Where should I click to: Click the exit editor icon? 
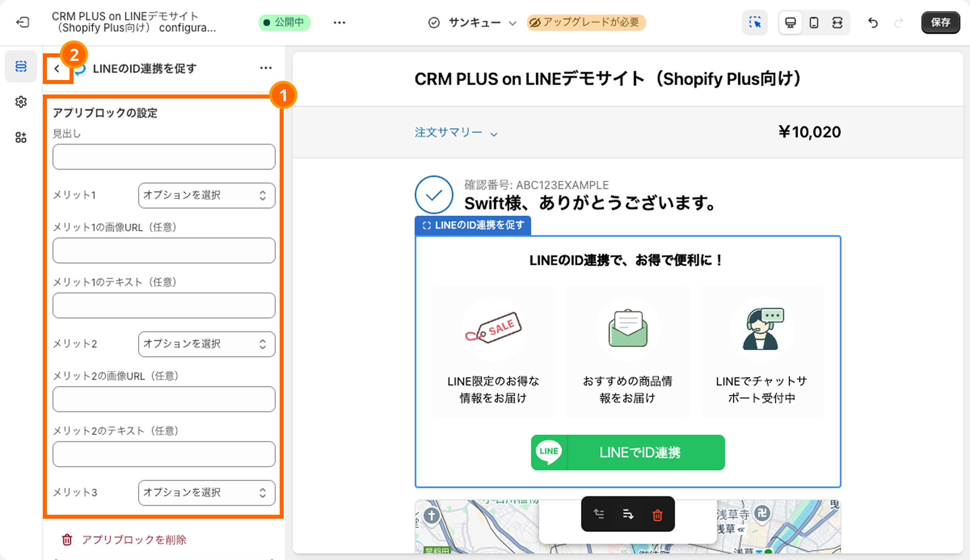[x=23, y=22]
